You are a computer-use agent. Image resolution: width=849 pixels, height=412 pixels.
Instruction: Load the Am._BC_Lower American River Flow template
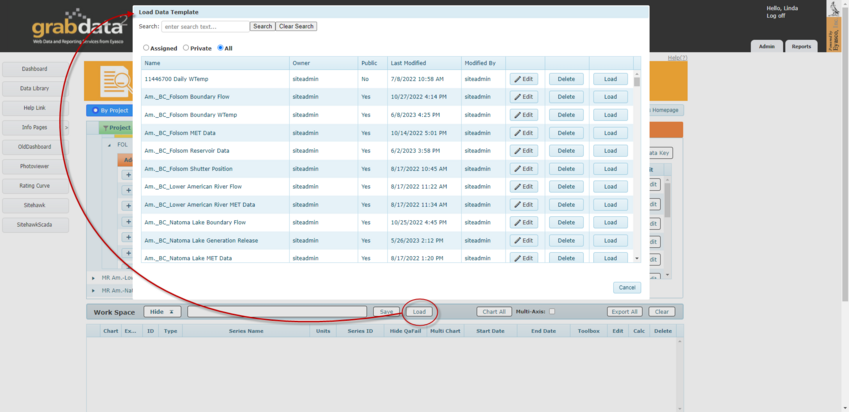(610, 187)
